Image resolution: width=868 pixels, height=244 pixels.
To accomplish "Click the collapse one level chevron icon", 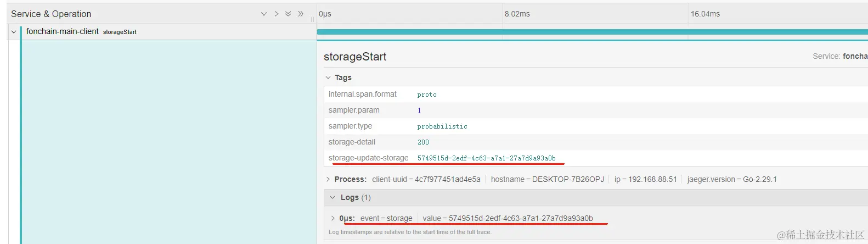I will [x=277, y=14].
